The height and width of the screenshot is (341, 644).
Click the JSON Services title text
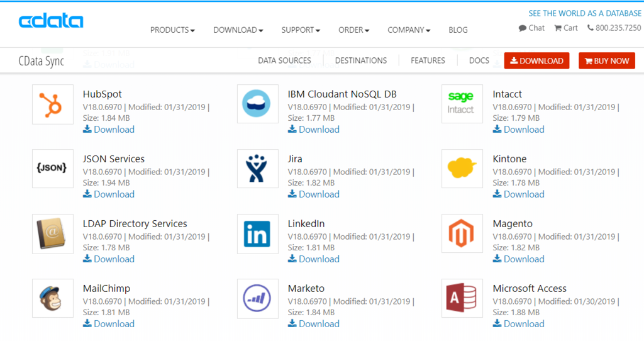[114, 159]
